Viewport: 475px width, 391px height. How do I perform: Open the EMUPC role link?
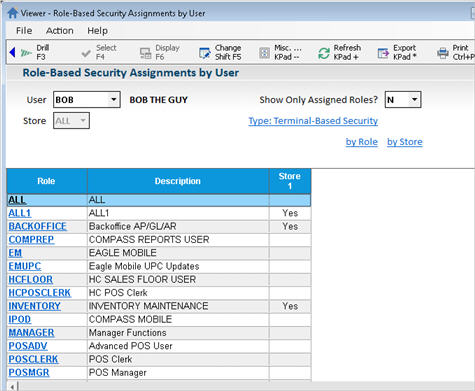point(25,266)
